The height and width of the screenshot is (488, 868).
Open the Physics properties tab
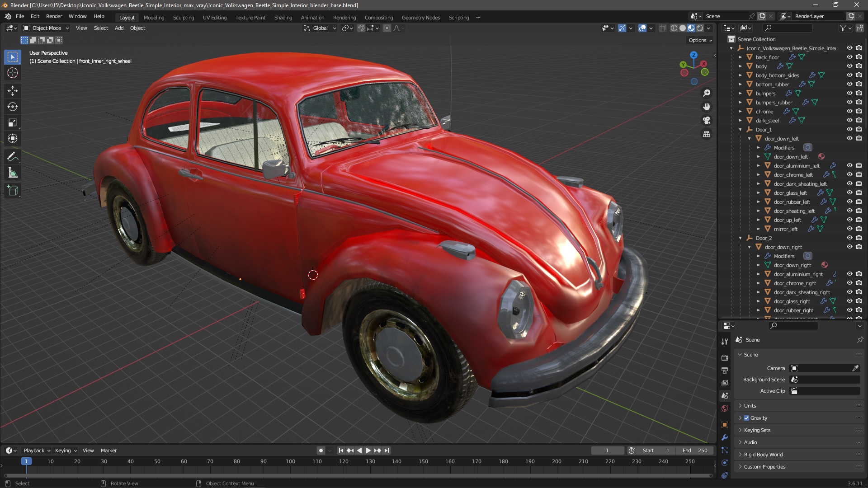tap(725, 463)
